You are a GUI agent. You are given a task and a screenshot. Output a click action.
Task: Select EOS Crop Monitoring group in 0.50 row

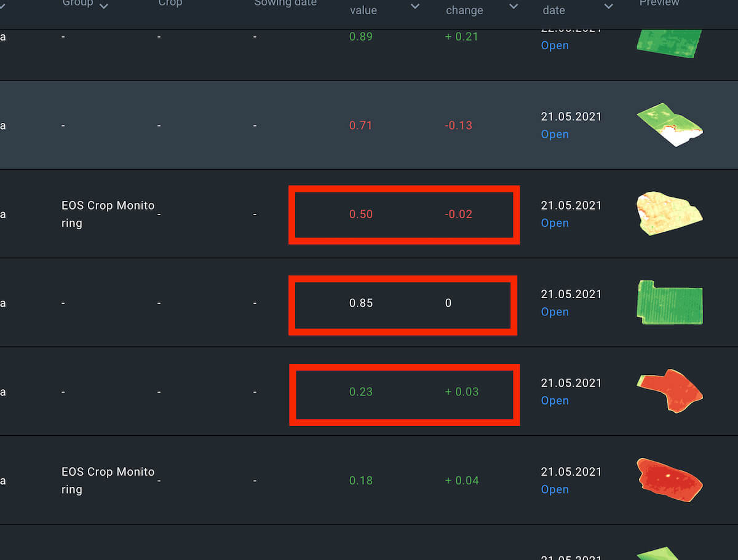click(x=108, y=214)
